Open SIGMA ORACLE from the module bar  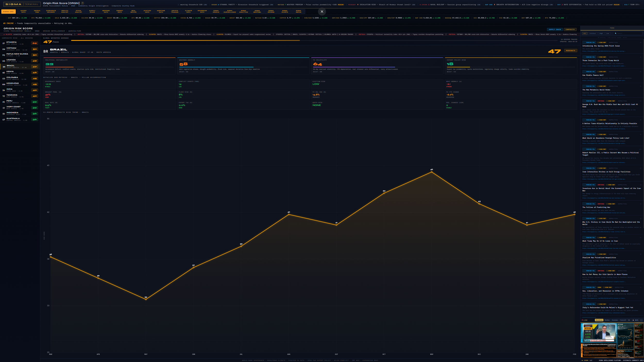pos(216,11)
